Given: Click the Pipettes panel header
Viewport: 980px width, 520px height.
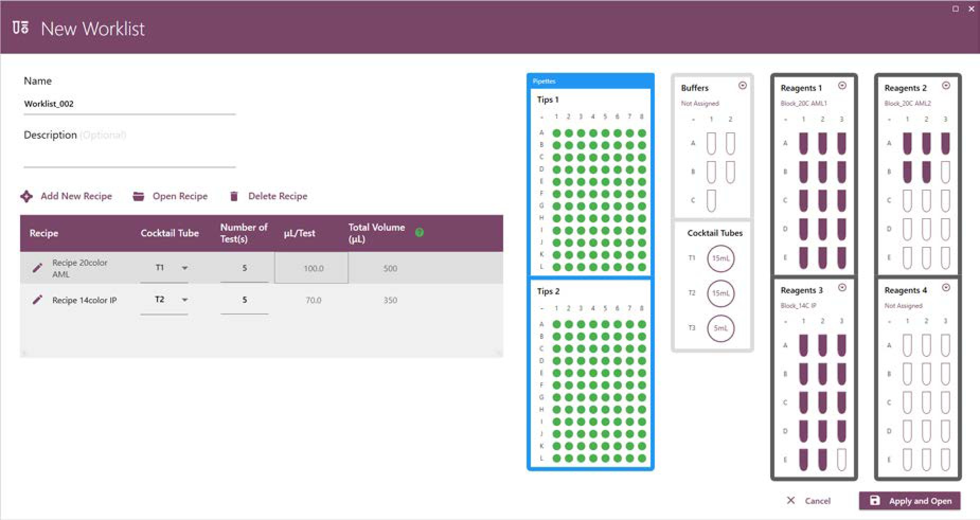Looking at the screenshot, I should 590,81.
